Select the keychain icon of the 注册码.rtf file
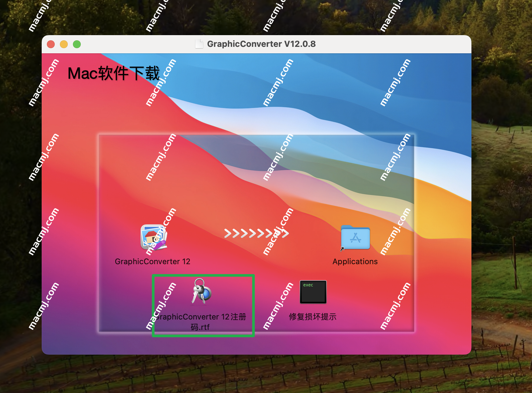 [x=201, y=291]
